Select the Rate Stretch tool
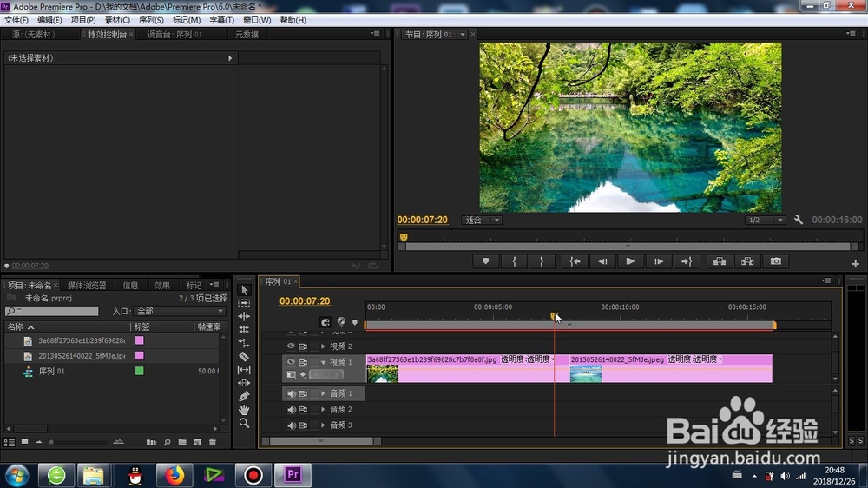Screen dimensions: 868x488 [244, 343]
